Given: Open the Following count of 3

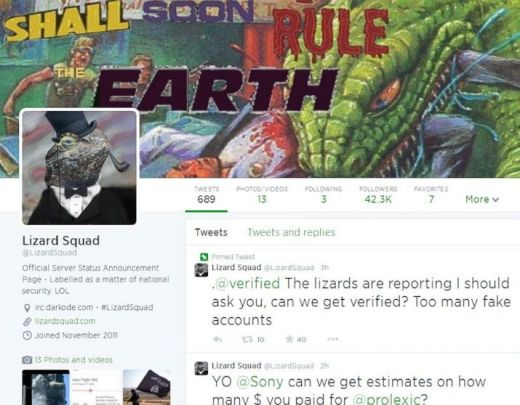Looking at the screenshot, I should point(323,195).
